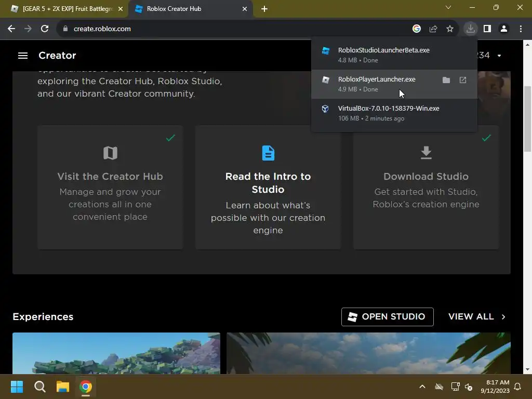This screenshot has width=532, height=399.
Task: Open File Explorer from the taskbar
Action: (63, 387)
